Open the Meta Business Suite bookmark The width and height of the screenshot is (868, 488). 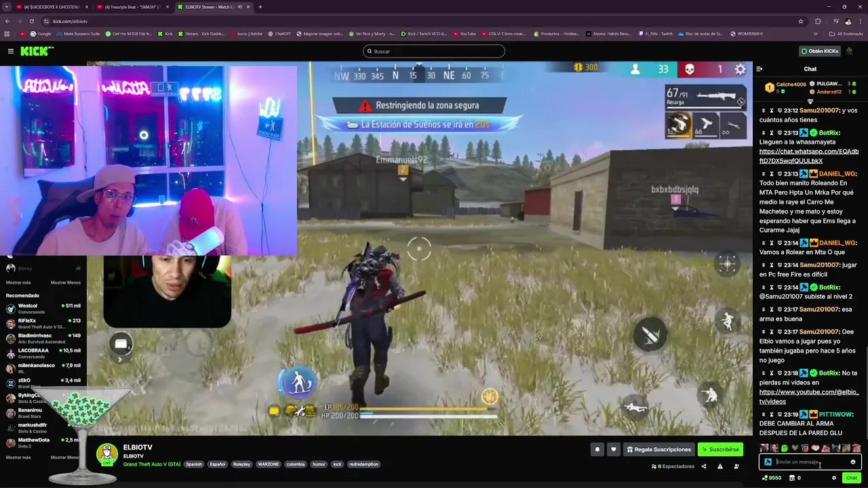coord(78,34)
